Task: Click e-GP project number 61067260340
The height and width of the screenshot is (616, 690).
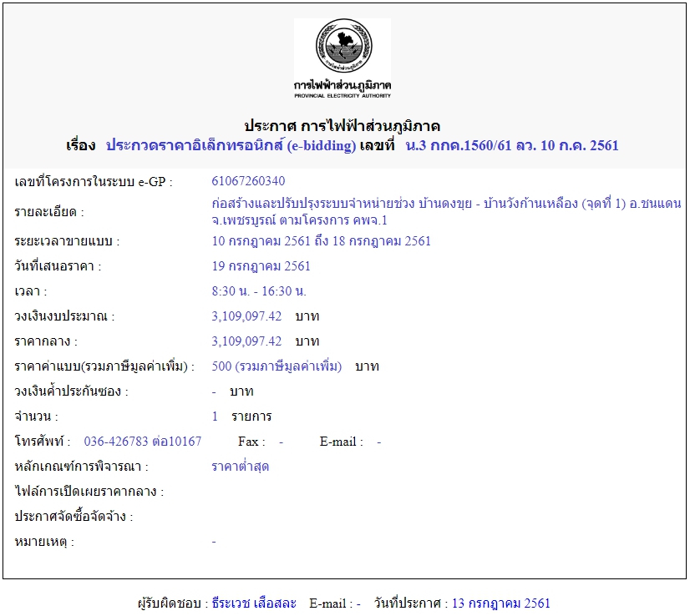Action: [248, 181]
